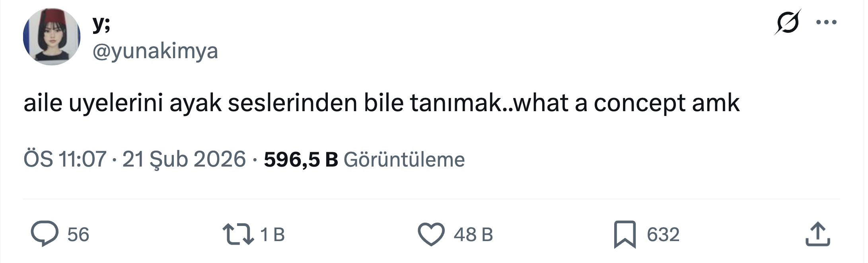Open the @yunakimya handle link

pyautogui.click(x=155, y=51)
